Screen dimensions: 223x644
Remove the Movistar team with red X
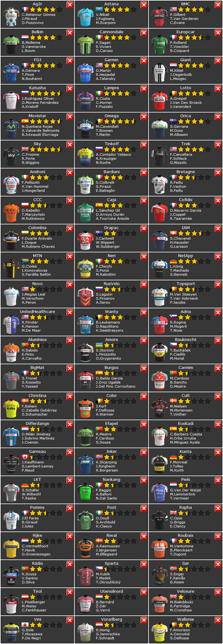[x=70, y=117]
